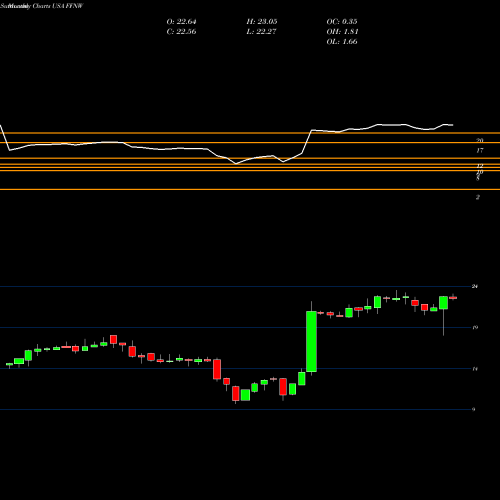
Task: Select the 'OH: 1.81' reading
Action: (x=342, y=32)
